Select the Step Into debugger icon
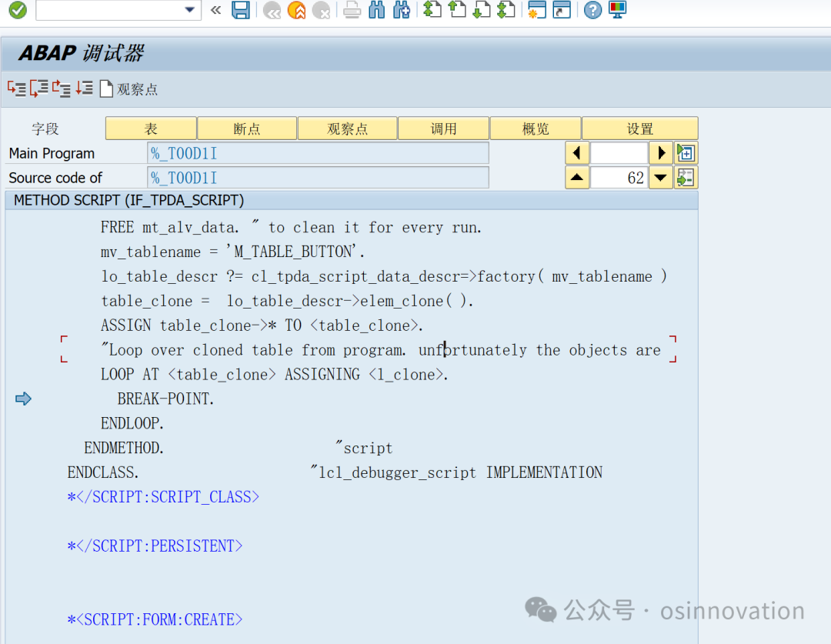This screenshot has height=644, width=831. click(17, 88)
